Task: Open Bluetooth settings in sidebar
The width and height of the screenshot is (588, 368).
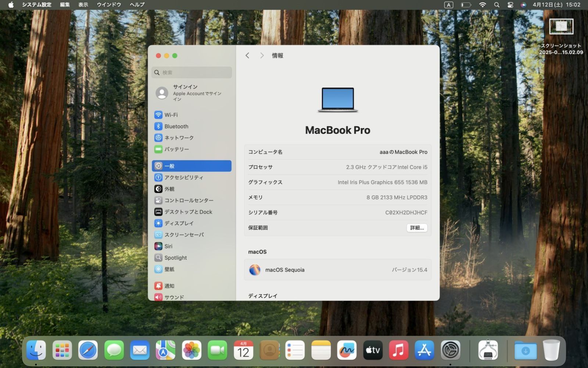Action: pos(191,126)
